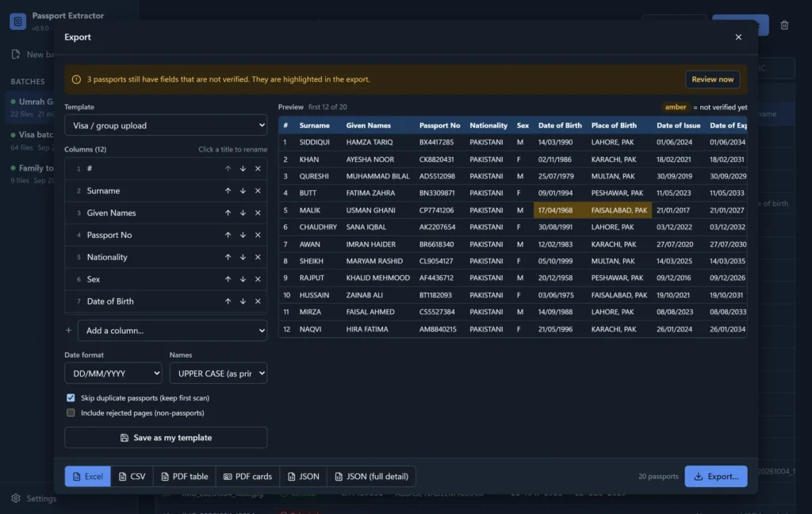Remove the Surname column
The height and width of the screenshot is (514, 812).
point(258,190)
